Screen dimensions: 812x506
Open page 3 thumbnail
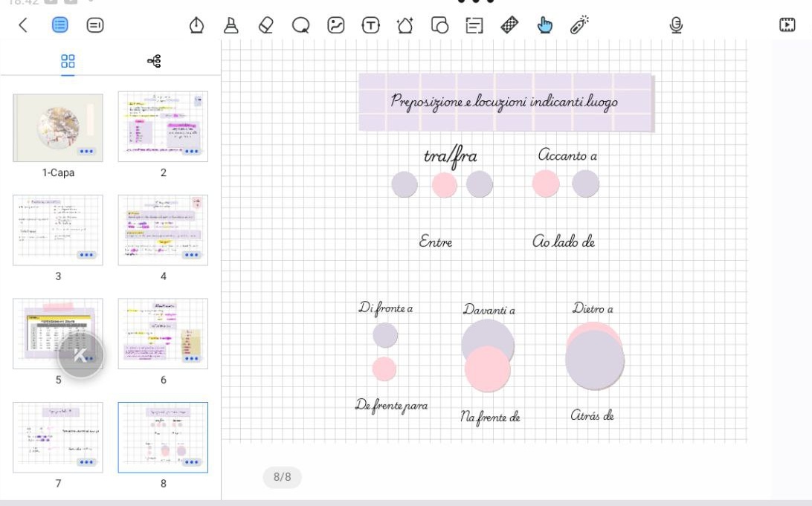coord(58,230)
